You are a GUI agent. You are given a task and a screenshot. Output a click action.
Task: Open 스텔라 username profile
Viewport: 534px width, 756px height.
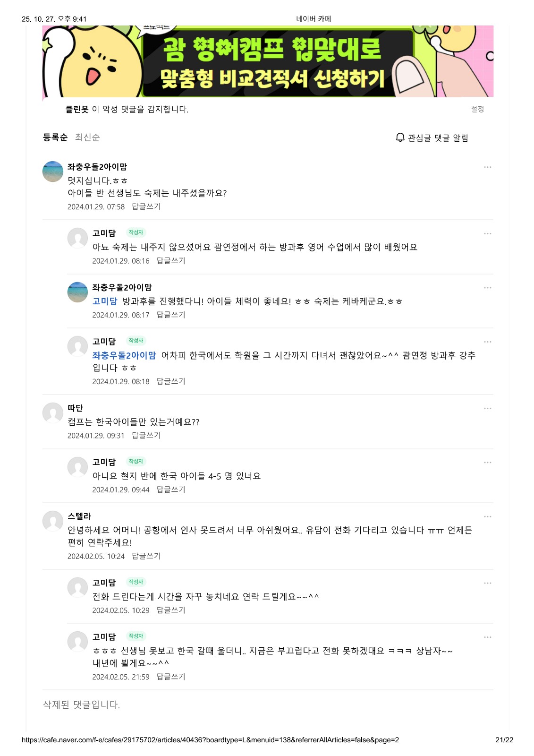coord(79,516)
